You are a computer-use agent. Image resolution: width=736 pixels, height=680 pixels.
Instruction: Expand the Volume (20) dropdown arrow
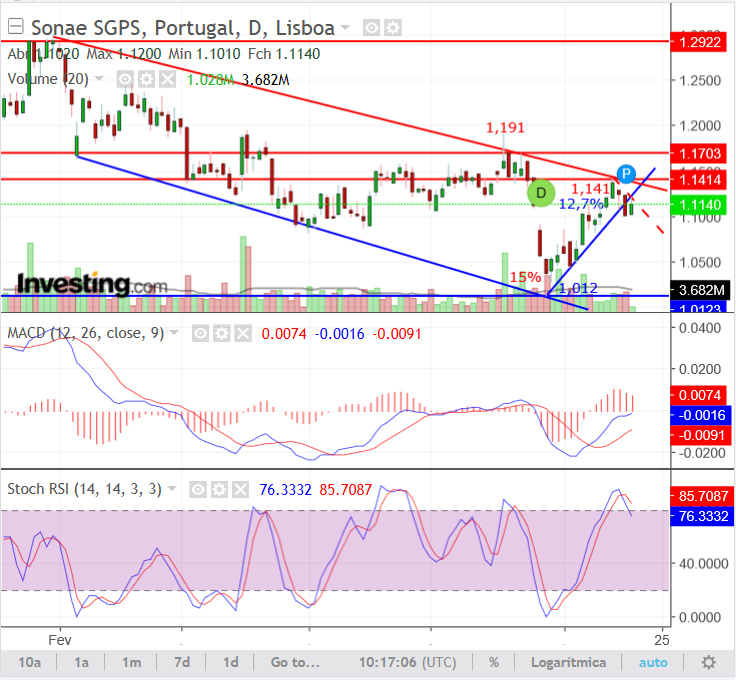99,78
